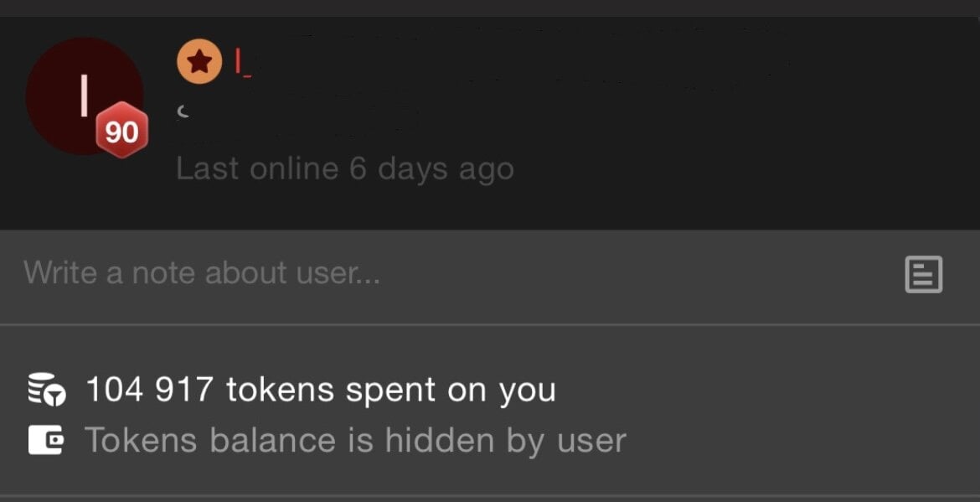Click the '6 days ago' portion of status
This screenshot has height=502, width=980.
pos(432,169)
